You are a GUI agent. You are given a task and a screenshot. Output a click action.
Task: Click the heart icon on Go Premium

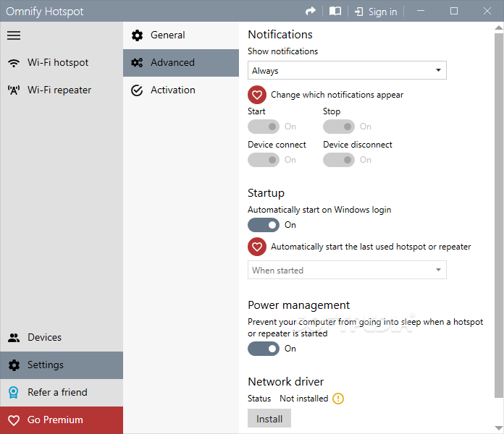(x=14, y=420)
